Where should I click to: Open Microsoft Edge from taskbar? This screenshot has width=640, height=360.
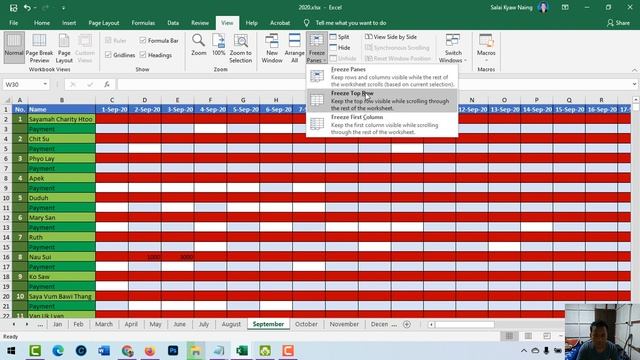point(58,351)
